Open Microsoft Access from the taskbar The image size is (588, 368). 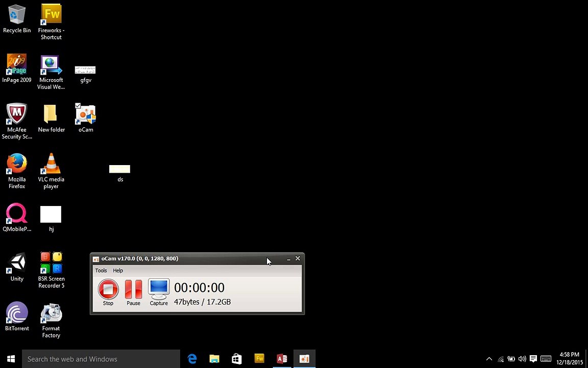pos(282,359)
